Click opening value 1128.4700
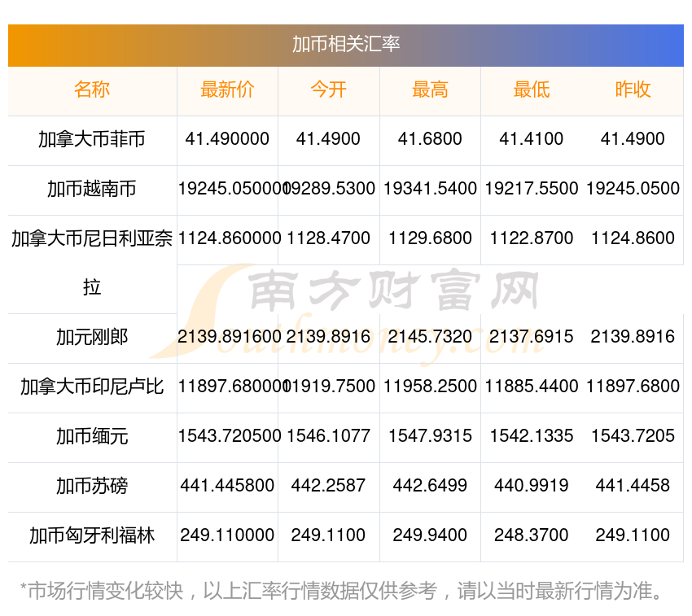 (x=328, y=238)
